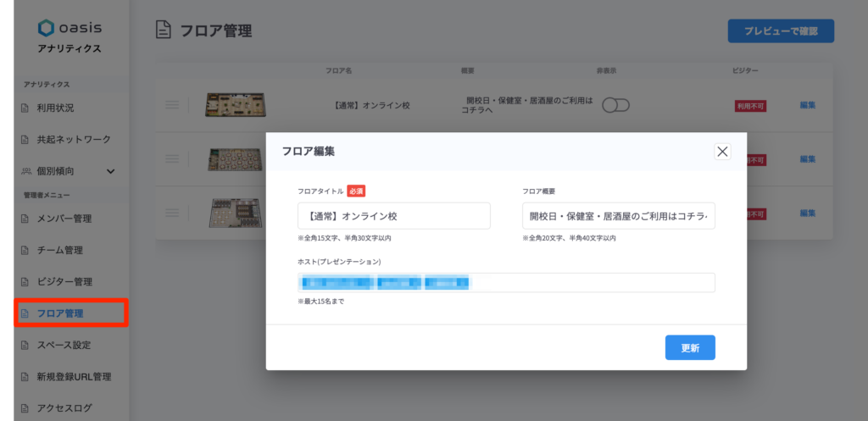Expand the 個別傾向 chevron
Image resolution: width=868 pixels, height=421 pixels.
coord(110,171)
